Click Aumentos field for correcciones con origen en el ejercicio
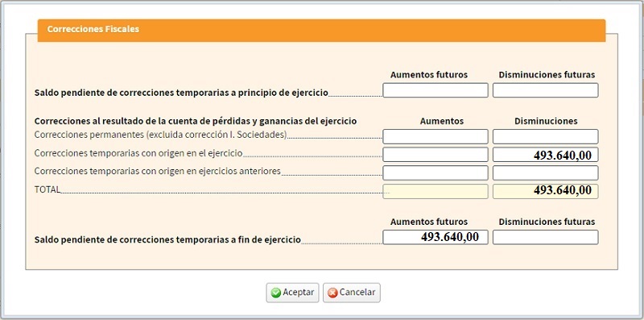Viewport: 644px width, 320px height. (x=436, y=155)
